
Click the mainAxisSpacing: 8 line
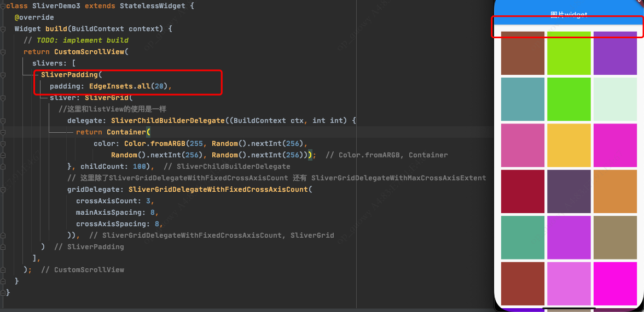118,213
